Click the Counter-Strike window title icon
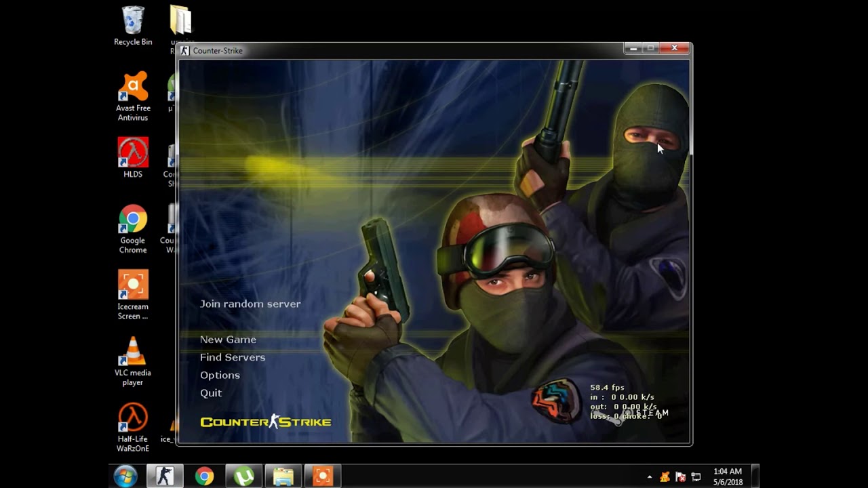 click(x=184, y=50)
